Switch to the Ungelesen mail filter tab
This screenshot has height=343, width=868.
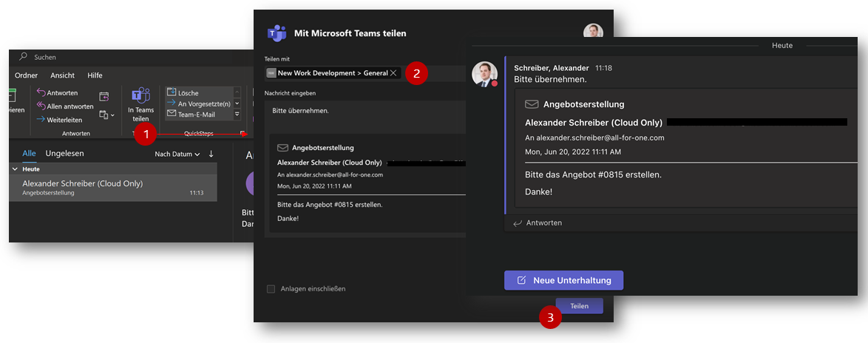(x=65, y=153)
